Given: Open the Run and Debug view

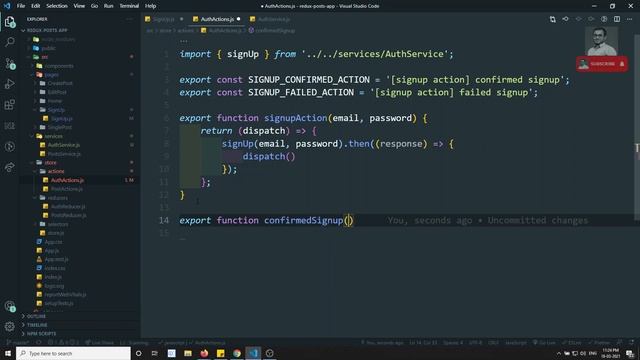Looking at the screenshot, I should (10, 84).
